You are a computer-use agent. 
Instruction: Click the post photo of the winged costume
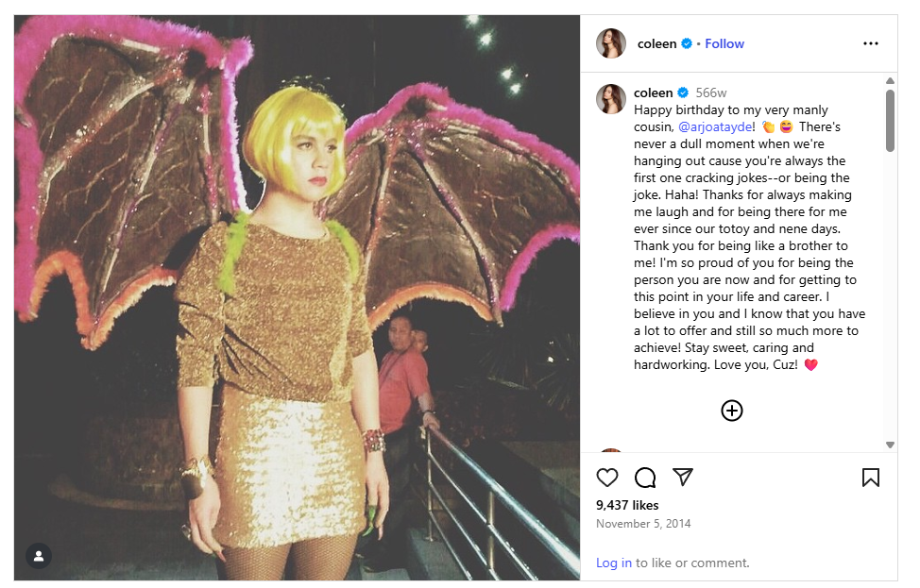297,297
